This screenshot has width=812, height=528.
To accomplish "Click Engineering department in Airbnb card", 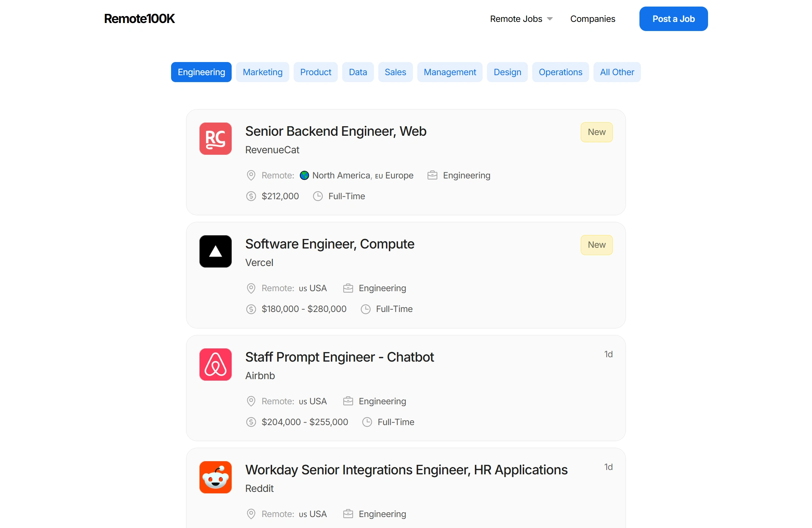I will click(382, 401).
